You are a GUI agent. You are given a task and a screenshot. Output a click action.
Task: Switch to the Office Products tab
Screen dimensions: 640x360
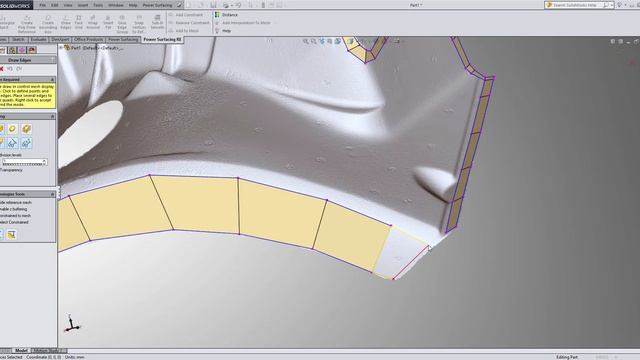tap(89, 40)
